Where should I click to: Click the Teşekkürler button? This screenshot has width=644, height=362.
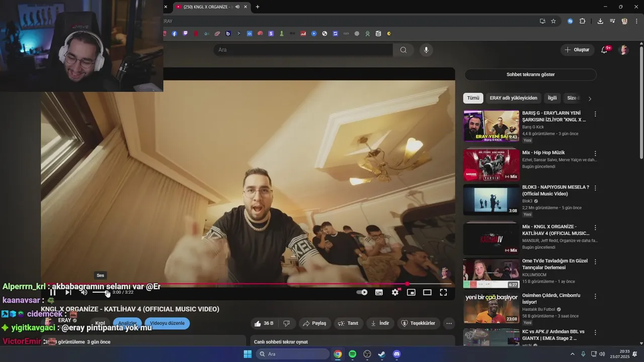[x=419, y=323]
